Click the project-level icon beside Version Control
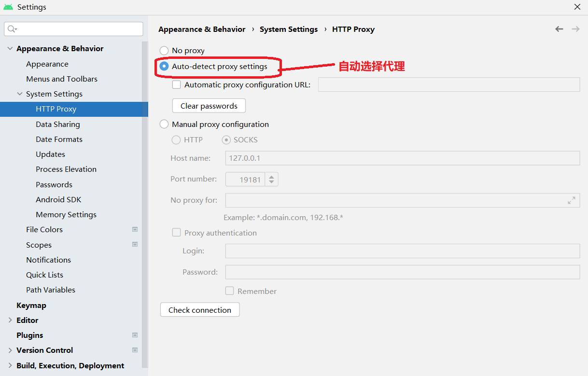 (x=135, y=350)
